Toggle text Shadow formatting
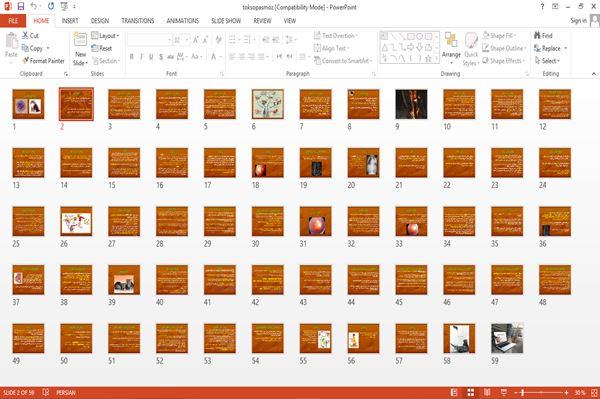 pos(161,57)
